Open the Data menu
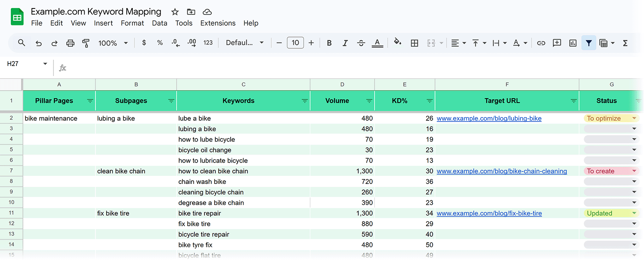The image size is (644, 260). (159, 23)
